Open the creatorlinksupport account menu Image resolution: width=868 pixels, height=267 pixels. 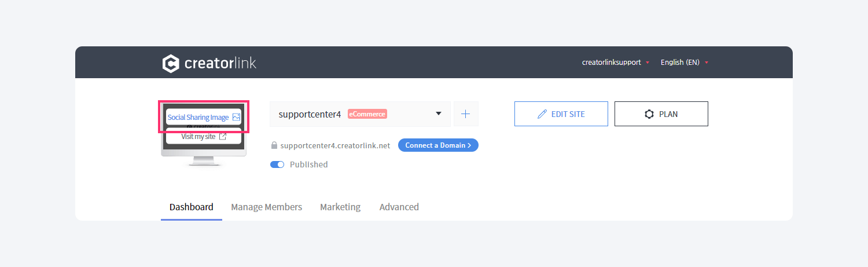[616, 62]
